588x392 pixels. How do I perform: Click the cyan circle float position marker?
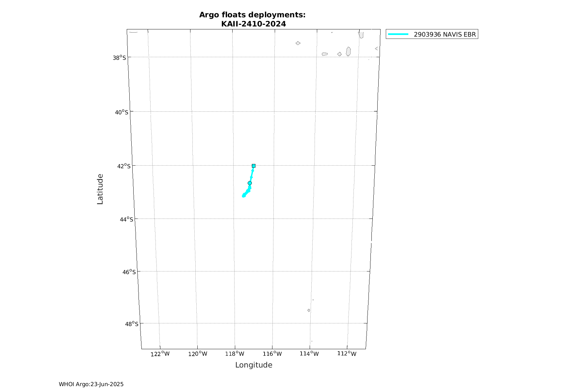[x=250, y=183]
